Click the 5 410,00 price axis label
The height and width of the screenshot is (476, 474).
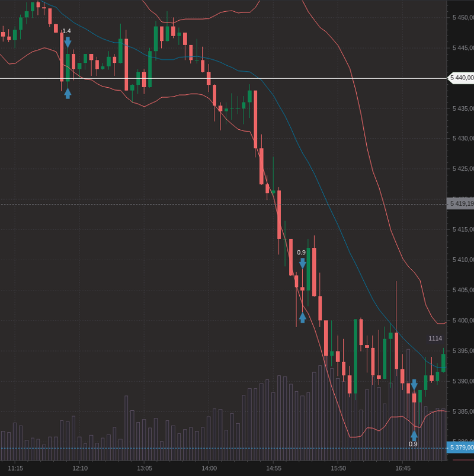[x=463, y=260]
